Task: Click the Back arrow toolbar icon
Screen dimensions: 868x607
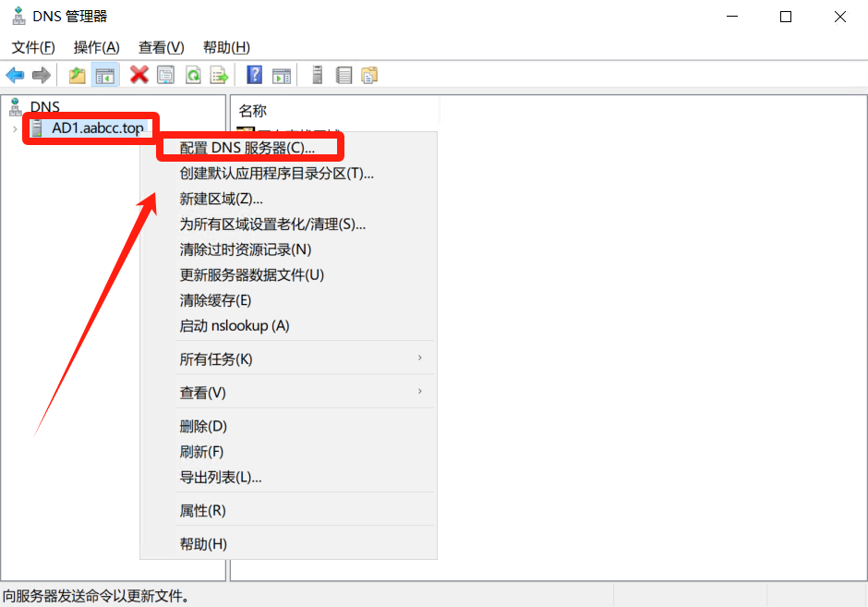Action: tap(15, 75)
